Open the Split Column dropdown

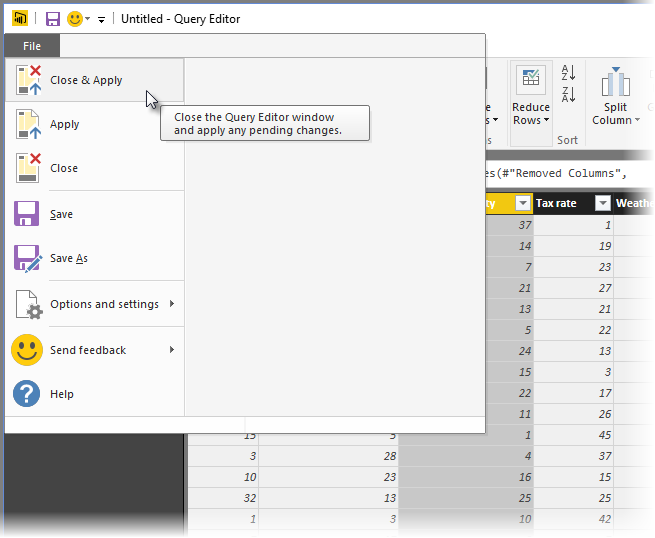615,114
